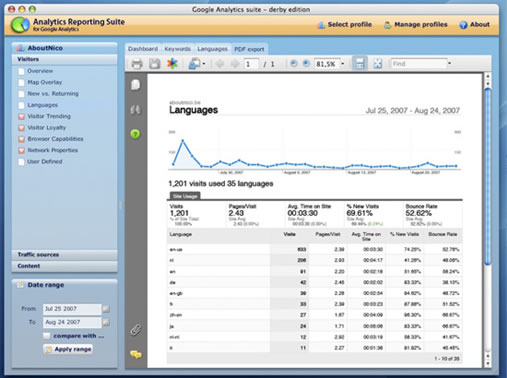Toggle the Map Overlay checkbox
507x378 pixels.
[21, 82]
